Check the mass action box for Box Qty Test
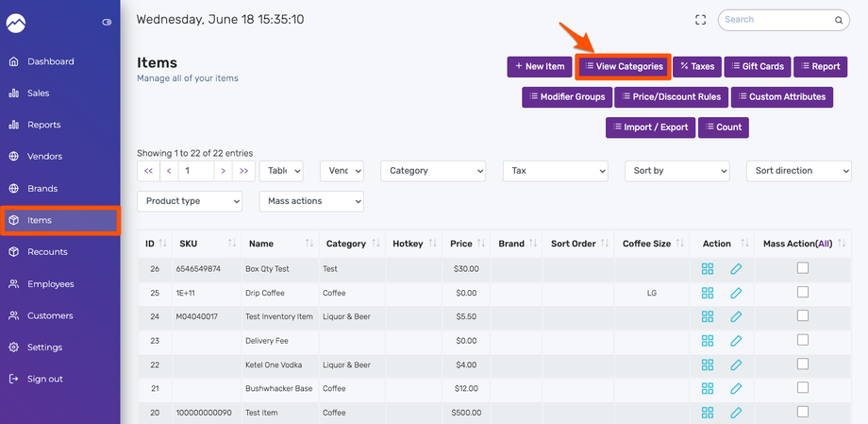This screenshot has width=868, height=424. pyautogui.click(x=802, y=268)
